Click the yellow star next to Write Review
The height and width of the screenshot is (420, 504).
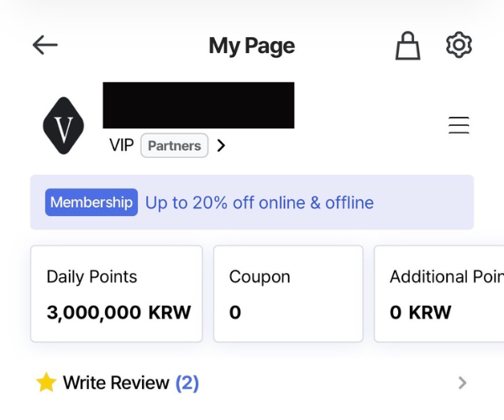coord(46,382)
